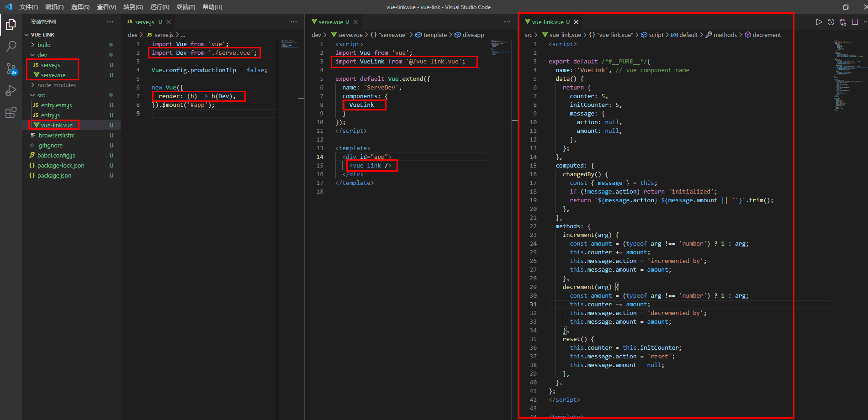Open Source Control view with 25 badge
Image resolution: width=868 pixels, height=420 pixels.
pyautogui.click(x=11, y=68)
